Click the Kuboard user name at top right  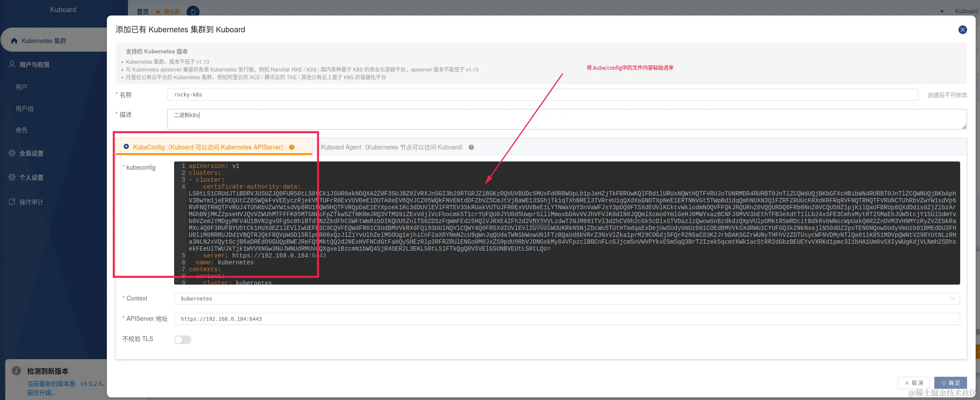pyautogui.click(x=967, y=11)
